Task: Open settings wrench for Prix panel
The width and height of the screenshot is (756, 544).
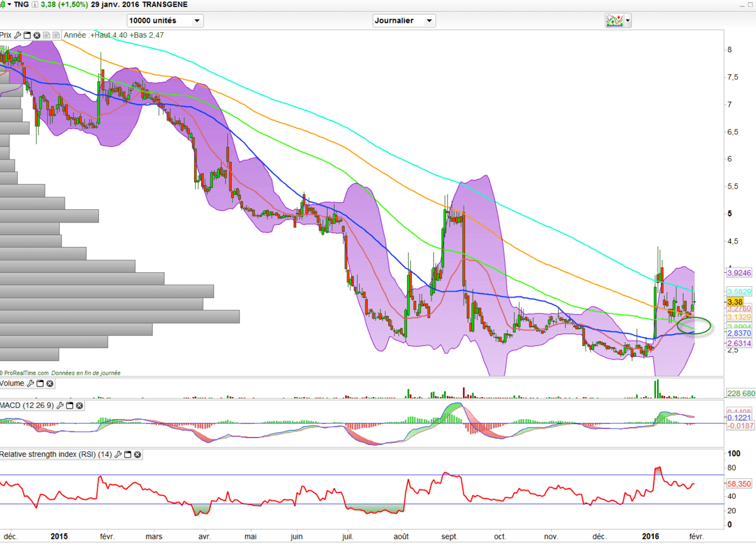Action: [x=18, y=35]
